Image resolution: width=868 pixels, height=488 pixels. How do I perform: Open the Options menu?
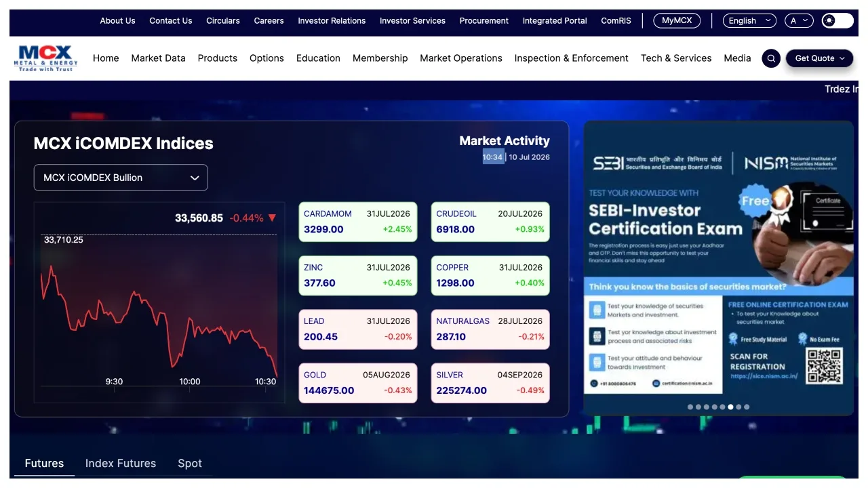[267, 58]
